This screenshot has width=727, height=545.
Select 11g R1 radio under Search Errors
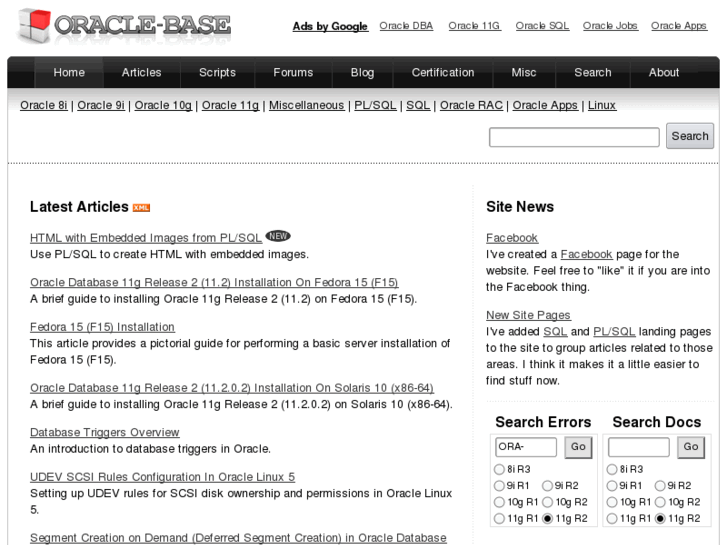(499, 518)
